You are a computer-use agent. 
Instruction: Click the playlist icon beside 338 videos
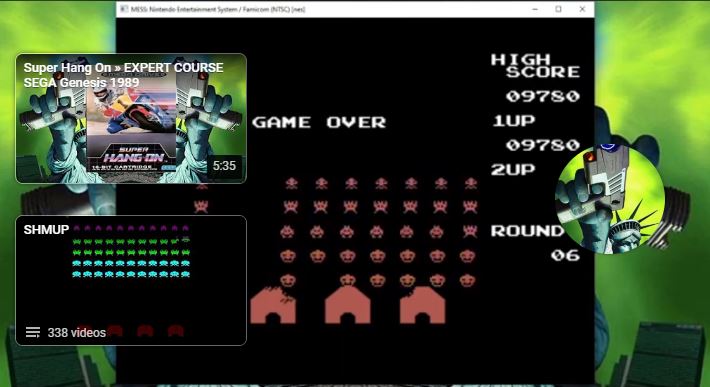33,333
